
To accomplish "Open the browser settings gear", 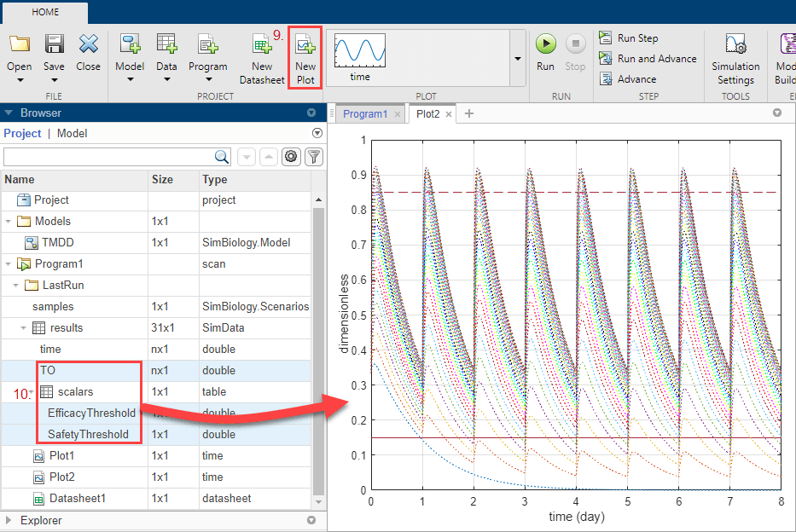I will (x=292, y=156).
